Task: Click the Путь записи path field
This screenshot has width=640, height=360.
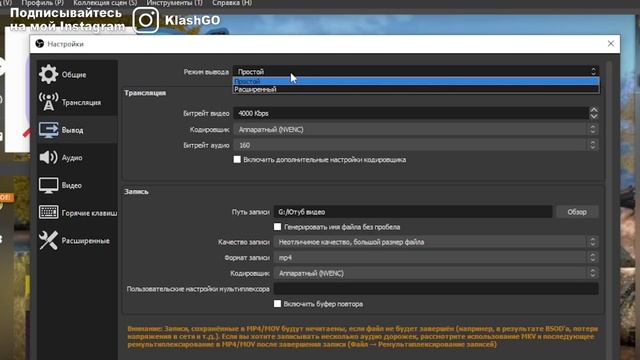Action: coord(413,212)
